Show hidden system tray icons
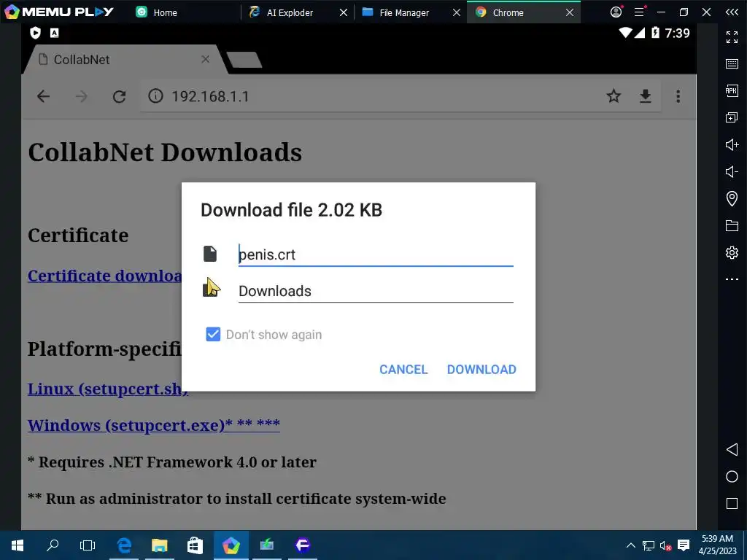 (631, 545)
